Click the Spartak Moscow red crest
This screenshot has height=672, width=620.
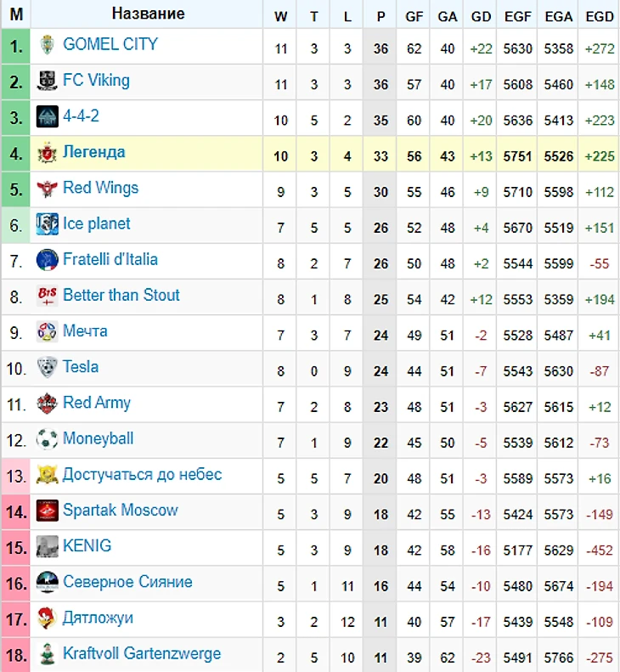point(47,511)
